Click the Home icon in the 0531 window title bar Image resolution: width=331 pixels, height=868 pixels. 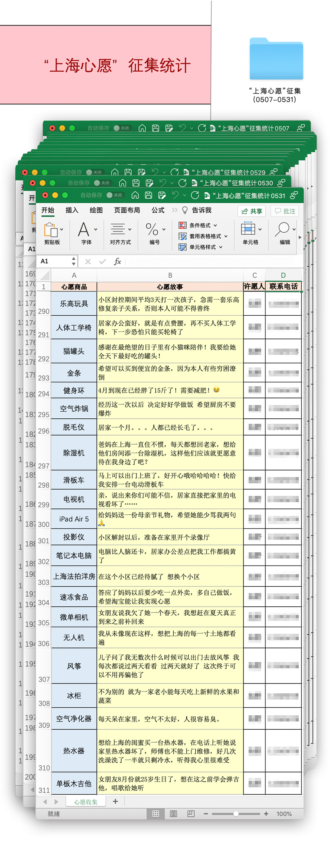point(135,195)
